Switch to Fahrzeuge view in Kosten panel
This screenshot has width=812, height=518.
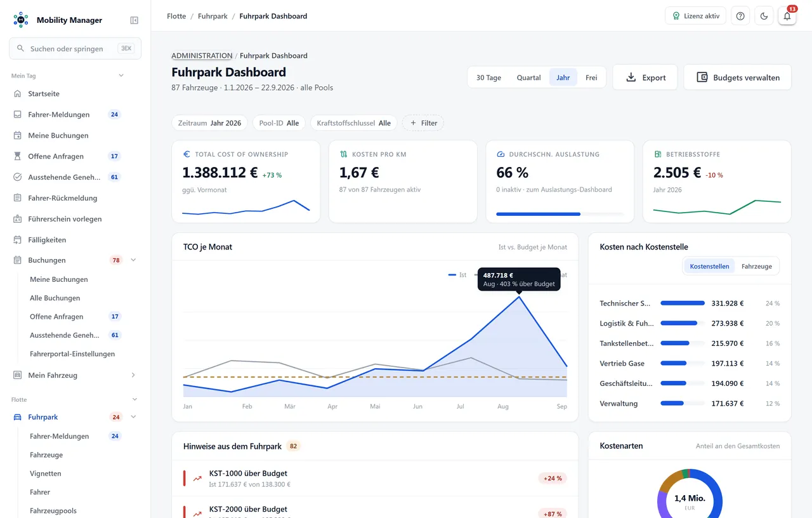757,266
